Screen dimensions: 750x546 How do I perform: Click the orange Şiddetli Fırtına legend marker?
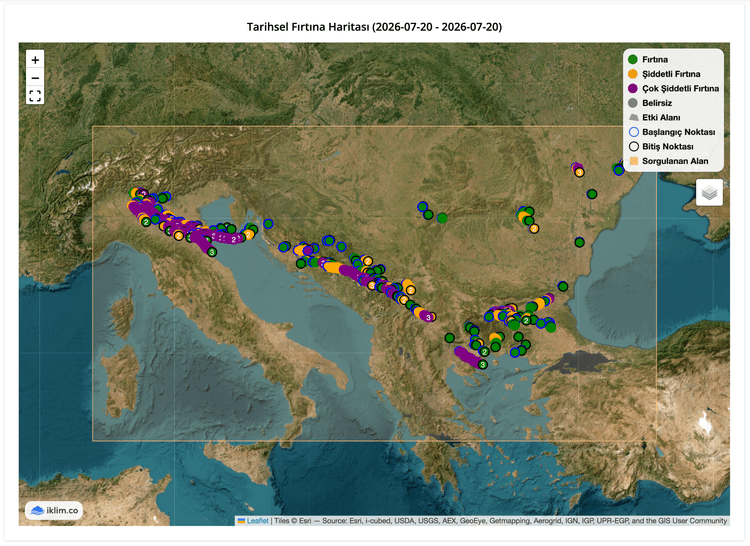tap(633, 74)
